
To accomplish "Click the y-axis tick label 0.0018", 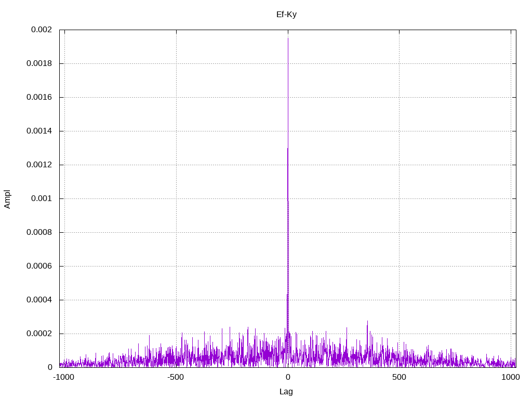I will click(39, 63).
